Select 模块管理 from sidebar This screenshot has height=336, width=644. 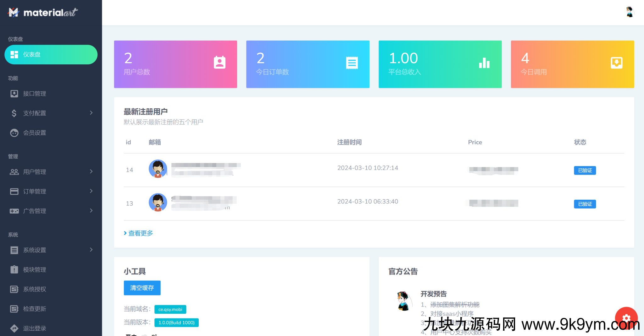(x=35, y=269)
